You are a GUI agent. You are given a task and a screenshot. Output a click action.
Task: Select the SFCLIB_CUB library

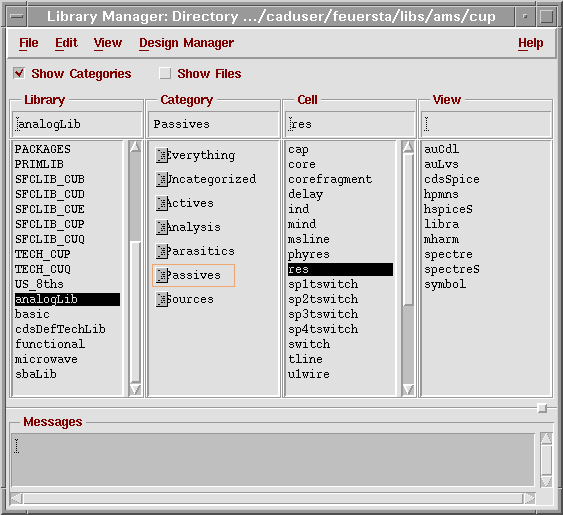[50, 179]
